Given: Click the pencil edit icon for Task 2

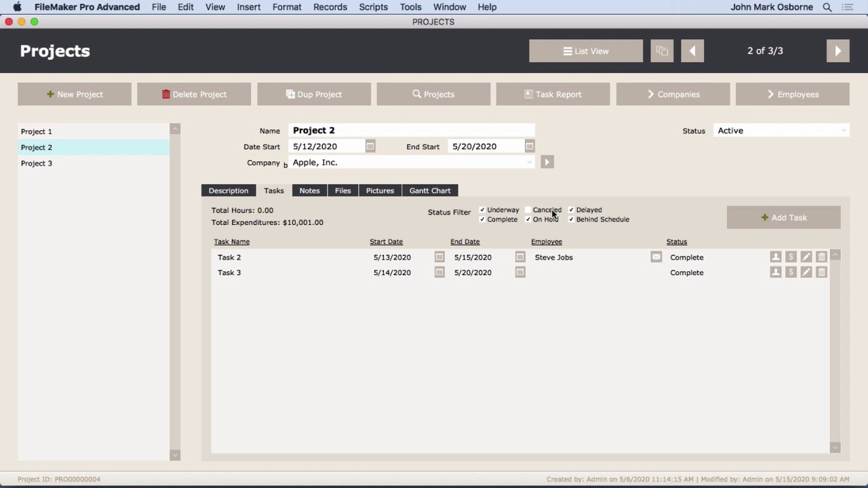Looking at the screenshot, I should (806, 257).
